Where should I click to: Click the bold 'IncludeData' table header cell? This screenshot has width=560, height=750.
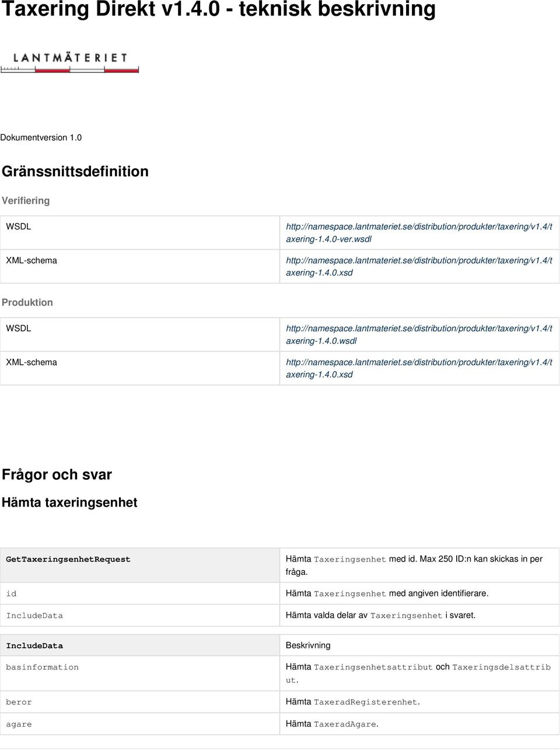[x=140, y=646]
